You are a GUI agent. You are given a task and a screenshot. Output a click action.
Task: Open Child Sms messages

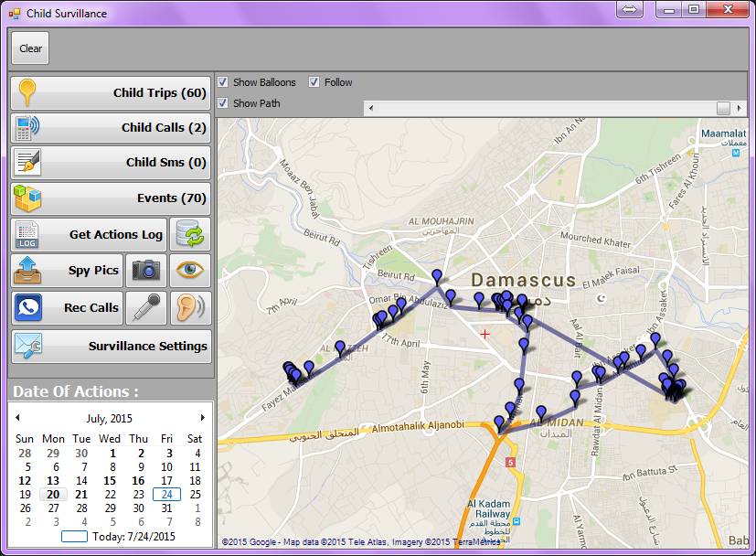pos(111,163)
